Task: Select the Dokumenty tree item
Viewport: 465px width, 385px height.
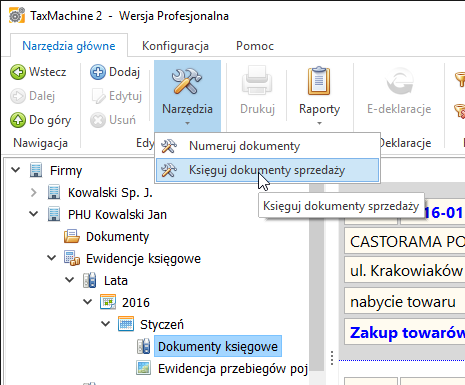Action: [117, 236]
